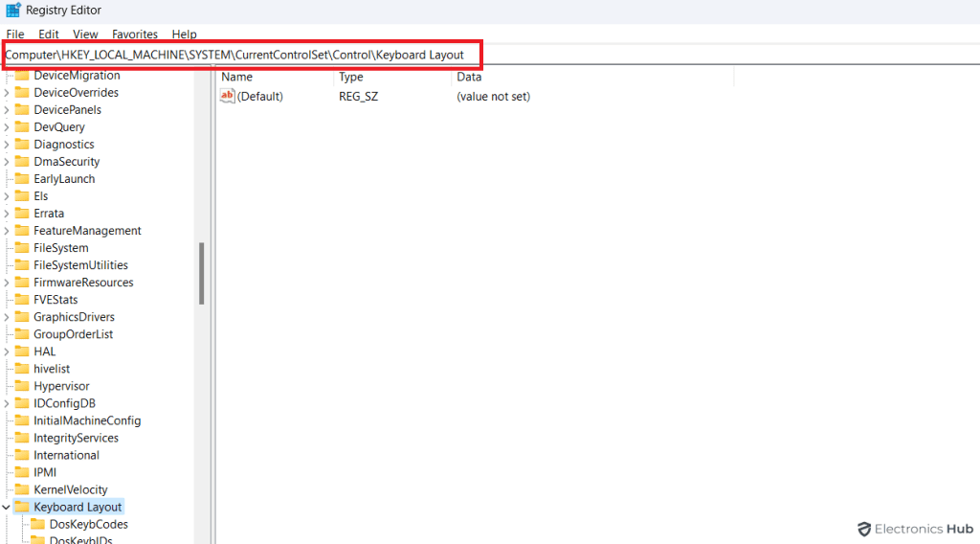Click the IPMI folder icon
The image size is (980, 544).
(x=22, y=472)
